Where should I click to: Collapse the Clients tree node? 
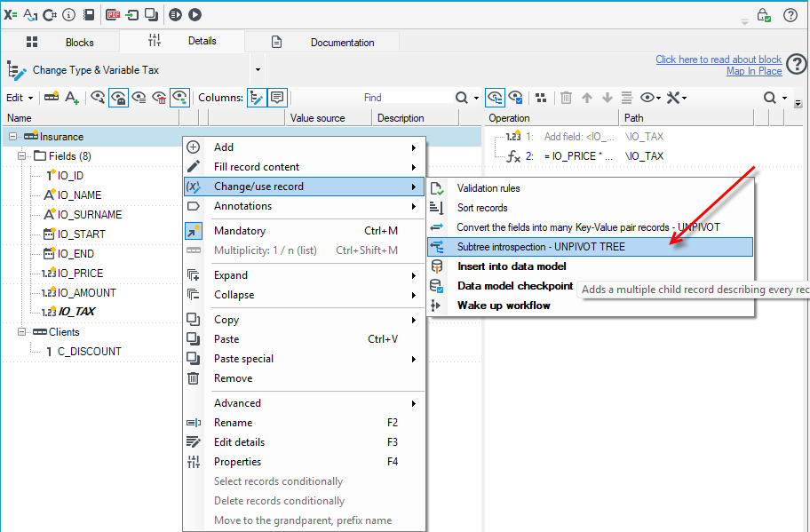click(x=21, y=331)
